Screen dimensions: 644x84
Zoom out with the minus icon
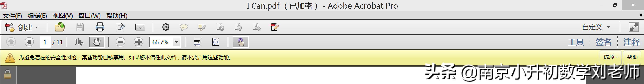point(120,42)
